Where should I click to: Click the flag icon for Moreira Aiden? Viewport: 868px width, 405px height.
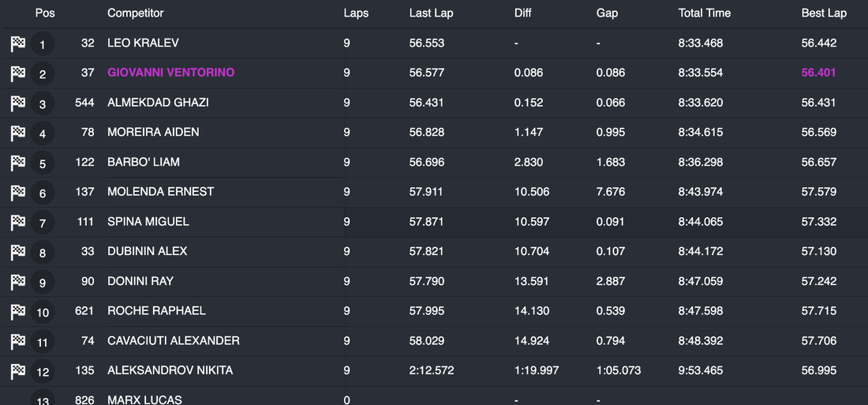coord(18,133)
